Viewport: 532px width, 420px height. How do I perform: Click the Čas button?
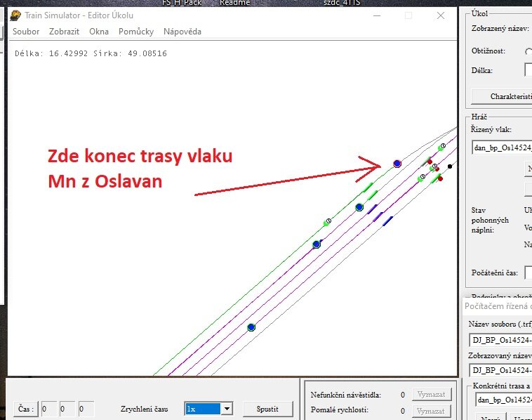point(26,409)
